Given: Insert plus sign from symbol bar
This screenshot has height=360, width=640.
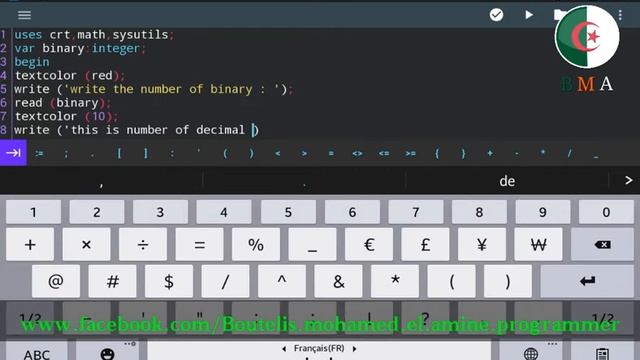Looking at the screenshot, I should (490, 153).
